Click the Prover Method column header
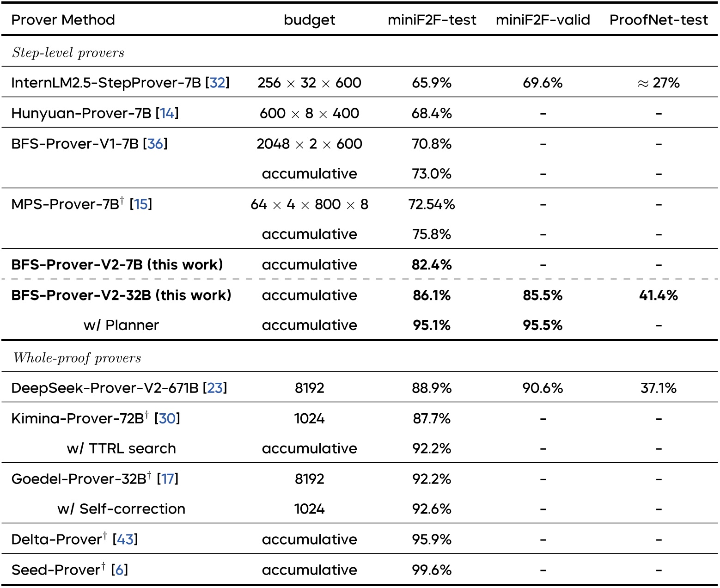720x588 pixels. click(x=63, y=20)
